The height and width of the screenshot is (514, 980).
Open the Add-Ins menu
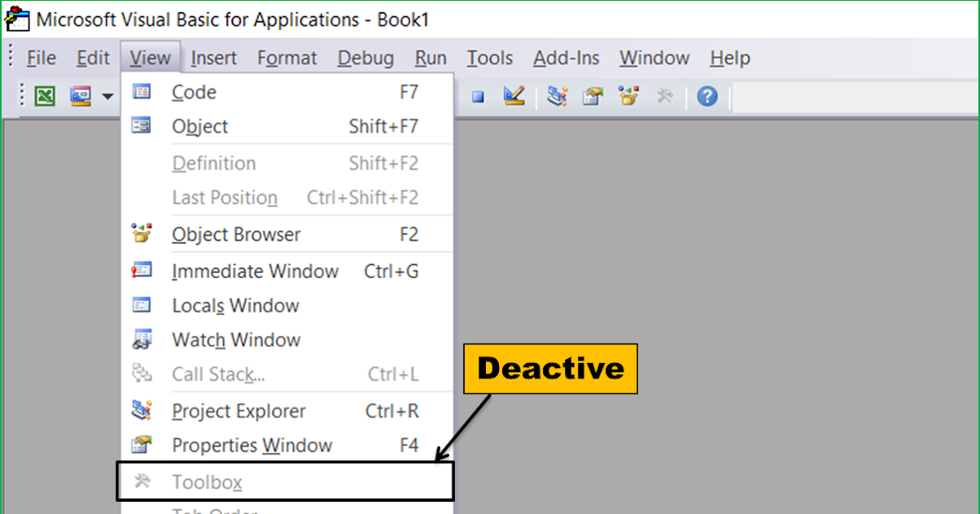(566, 58)
